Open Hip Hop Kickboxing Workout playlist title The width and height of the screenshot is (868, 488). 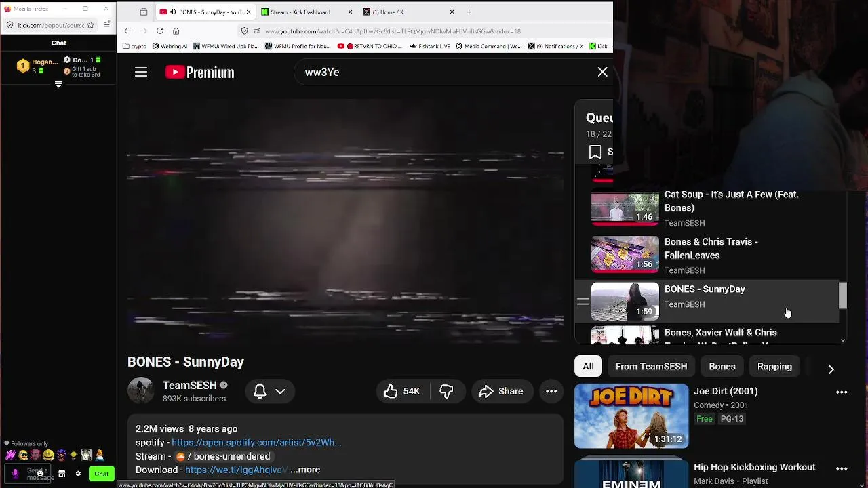pos(755,467)
